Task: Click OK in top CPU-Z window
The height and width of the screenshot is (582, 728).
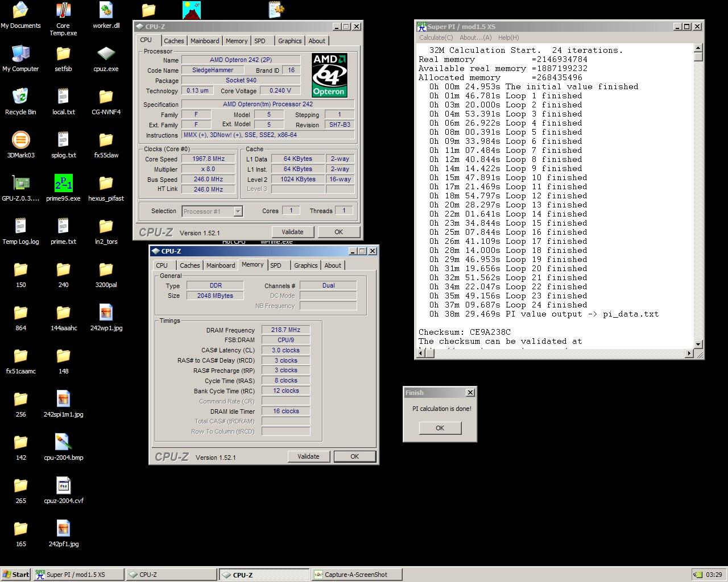Action: pyautogui.click(x=338, y=232)
